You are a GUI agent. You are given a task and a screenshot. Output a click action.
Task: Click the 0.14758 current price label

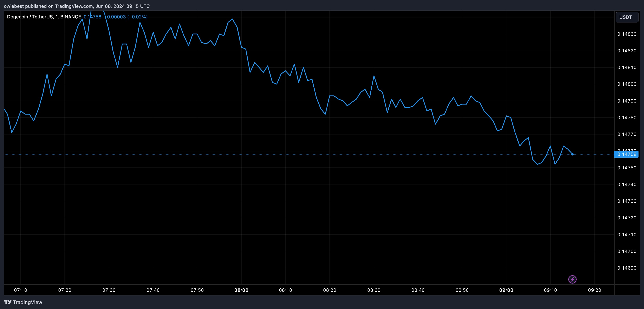click(x=627, y=154)
